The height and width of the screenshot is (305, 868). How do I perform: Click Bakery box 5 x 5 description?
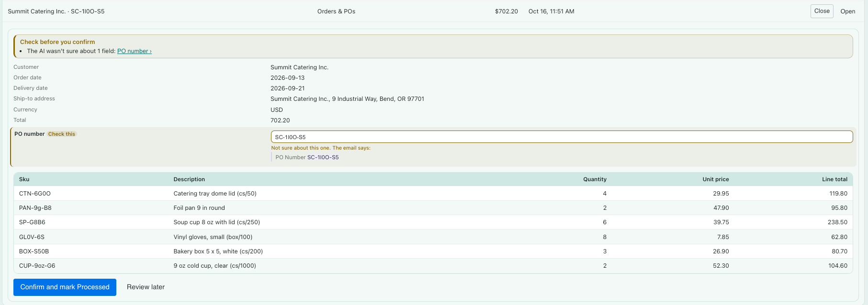(218, 251)
